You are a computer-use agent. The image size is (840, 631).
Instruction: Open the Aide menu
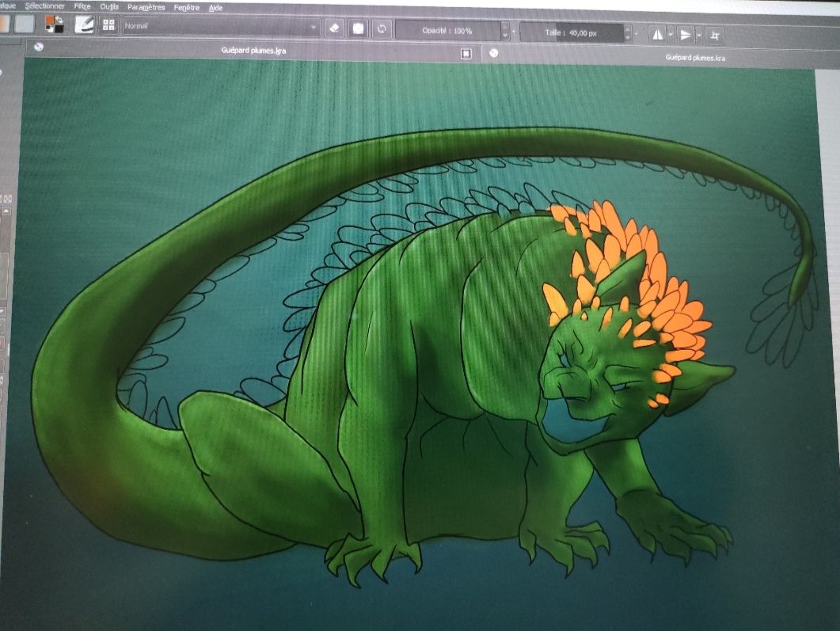[x=215, y=8]
